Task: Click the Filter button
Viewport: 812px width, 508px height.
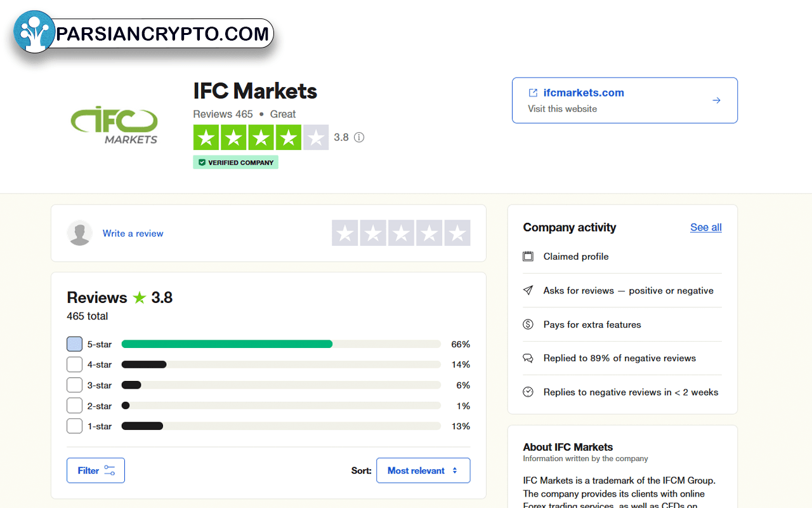Action: click(96, 471)
